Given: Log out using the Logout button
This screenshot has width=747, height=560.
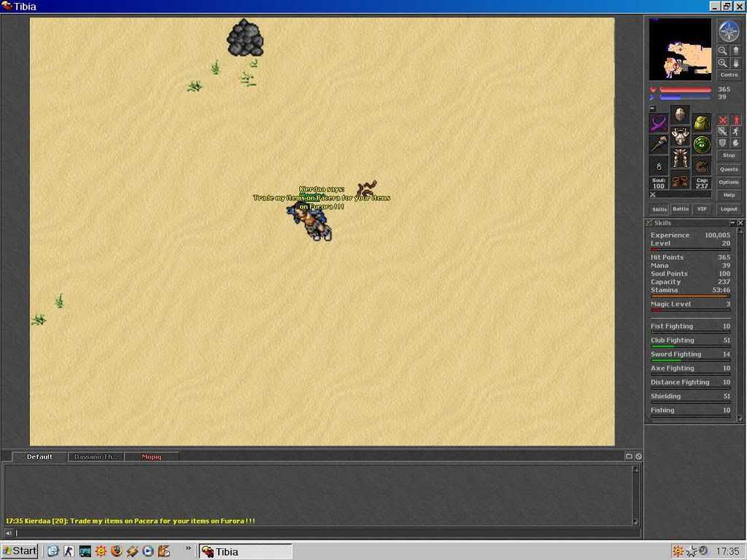Looking at the screenshot, I should pos(729,209).
